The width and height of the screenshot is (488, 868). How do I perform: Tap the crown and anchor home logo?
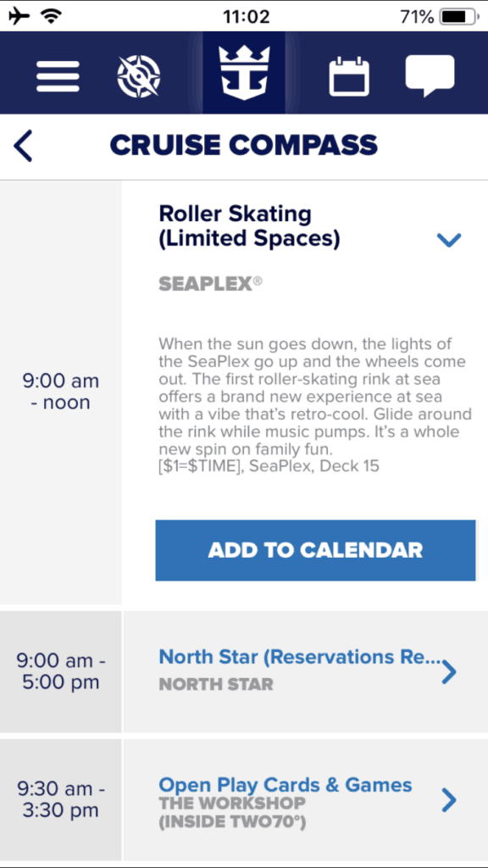click(244, 72)
